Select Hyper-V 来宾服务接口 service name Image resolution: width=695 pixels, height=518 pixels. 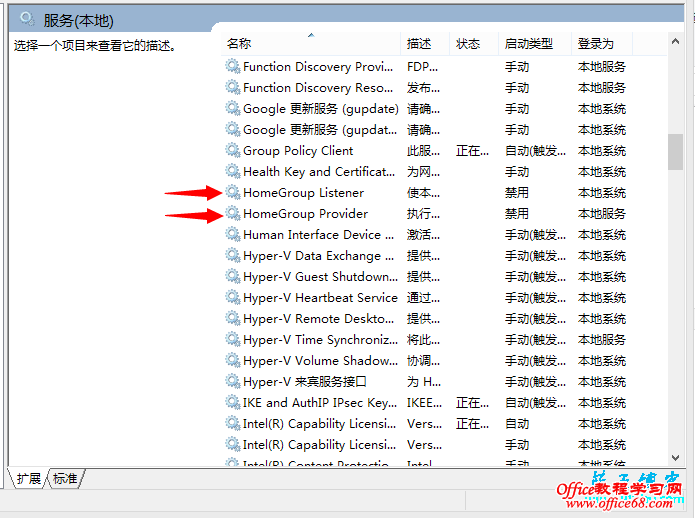pos(305,382)
